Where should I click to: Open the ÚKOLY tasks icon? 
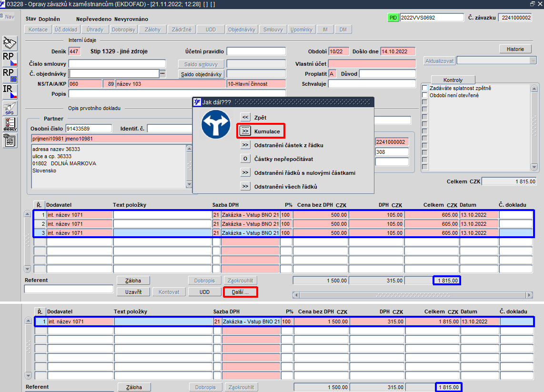point(10,124)
